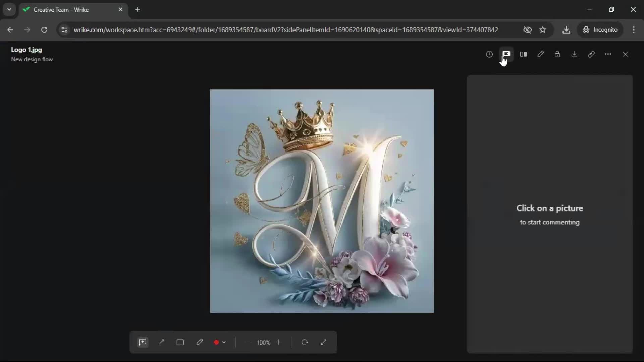644x362 pixels.
Task: Expand image to fullscreen view
Action: coord(324,342)
